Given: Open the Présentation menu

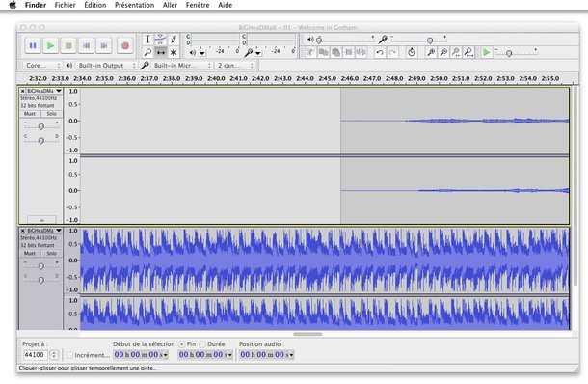Looking at the screenshot, I should click(134, 5).
